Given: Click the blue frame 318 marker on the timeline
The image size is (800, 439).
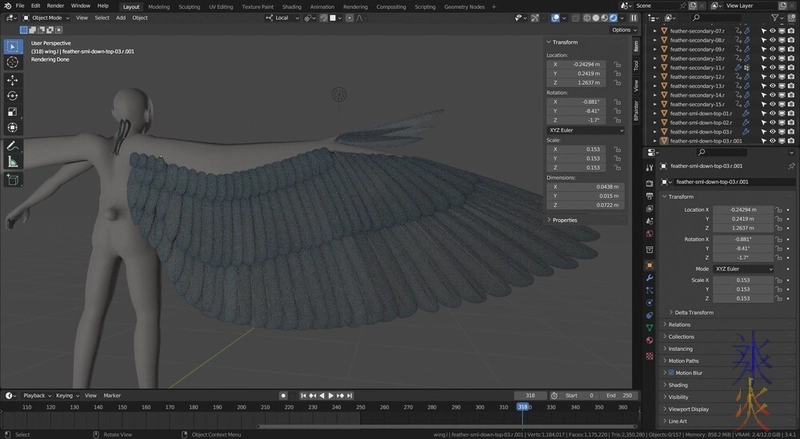Looking at the screenshot, I should pyautogui.click(x=522, y=407).
